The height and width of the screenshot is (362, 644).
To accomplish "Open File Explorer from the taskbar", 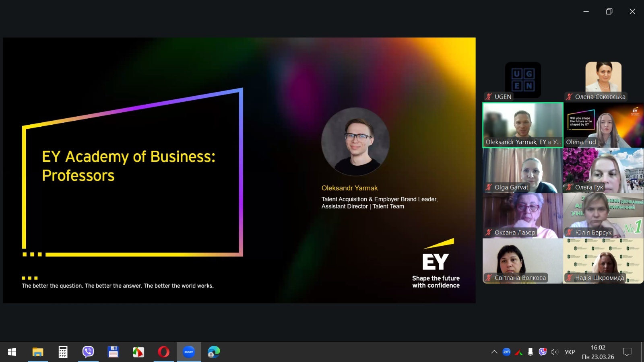I will tap(38, 352).
